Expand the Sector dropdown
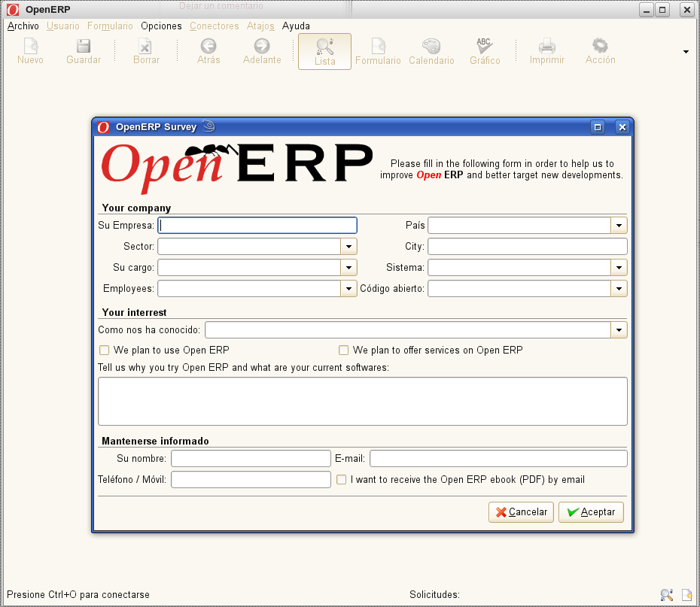Screen dimensions: 700x607 348,246
